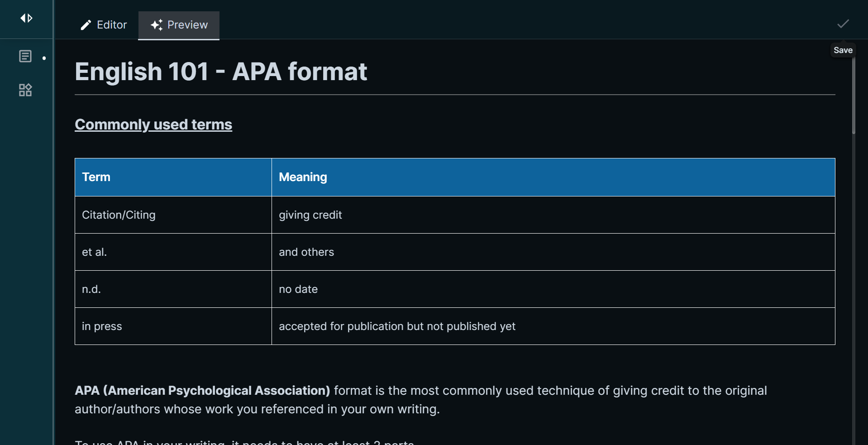The image size is (868, 445).
Task: Click the 'Citation/Citing' table cell
Action: (173, 215)
